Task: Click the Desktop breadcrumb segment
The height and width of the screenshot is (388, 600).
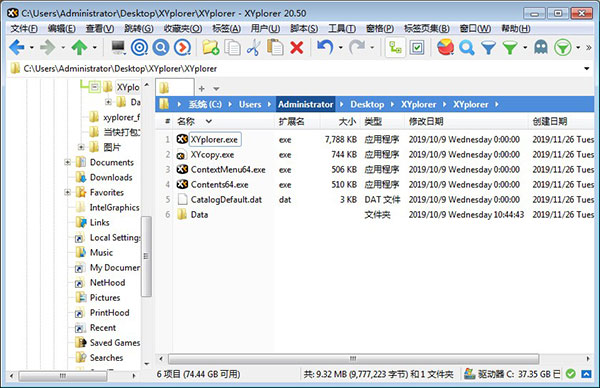Action: tap(367, 104)
